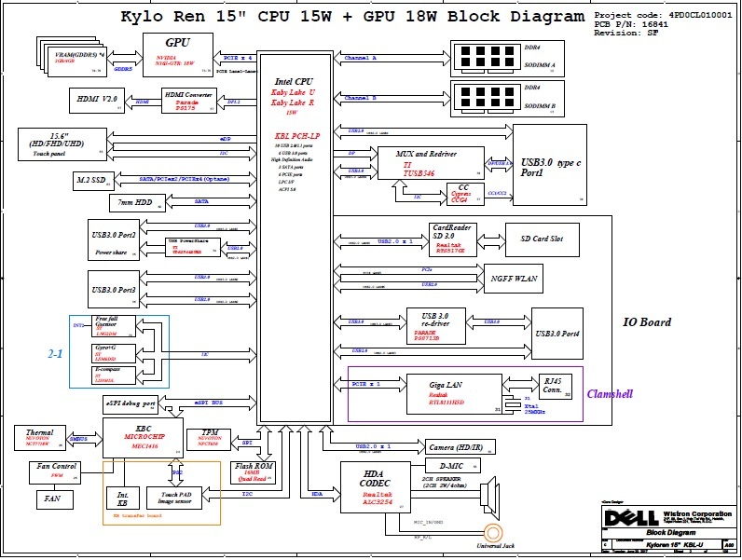Image resolution: width=742 pixels, height=560 pixels.
Task: Click the 'Revision: SF' text
Action: point(626,33)
